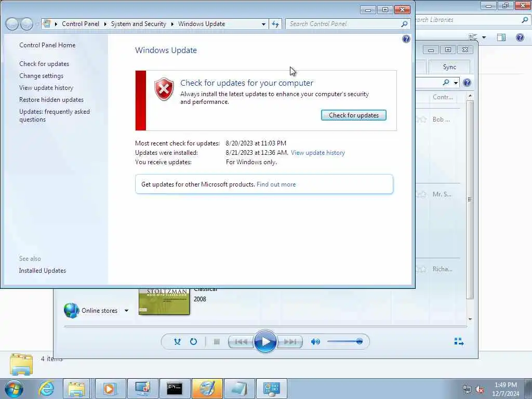Click the Contr... column header in Media Player
The image size is (532, 399).
(443, 97)
